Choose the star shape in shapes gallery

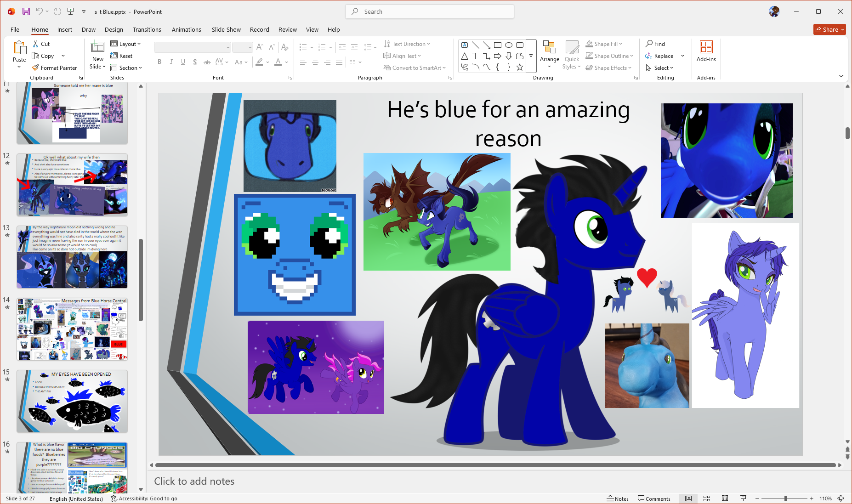tap(520, 67)
